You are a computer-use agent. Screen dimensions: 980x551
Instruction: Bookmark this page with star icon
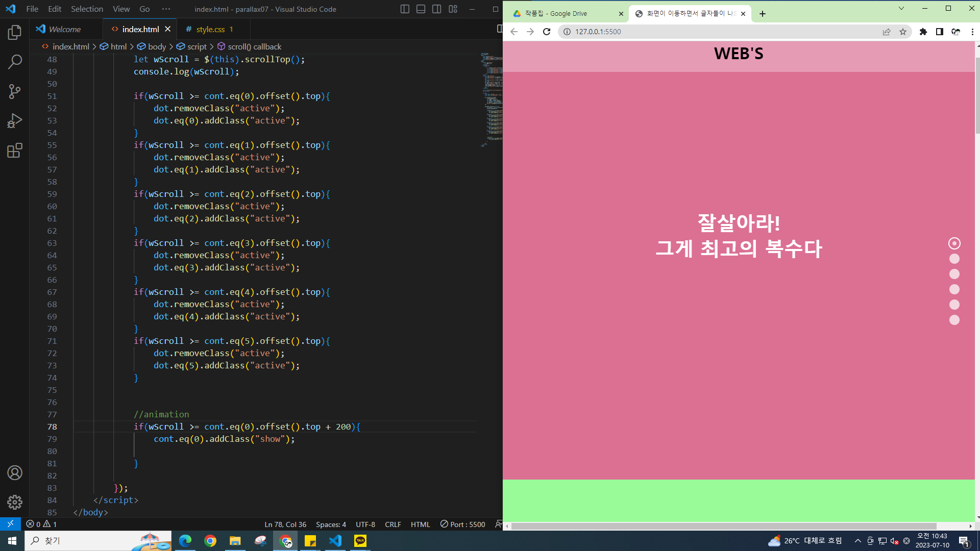click(903, 32)
